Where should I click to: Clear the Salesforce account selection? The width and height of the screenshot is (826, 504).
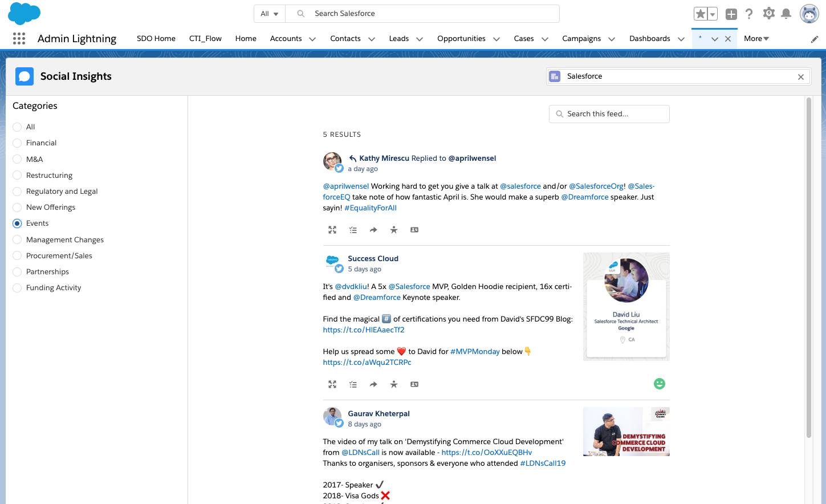point(801,76)
